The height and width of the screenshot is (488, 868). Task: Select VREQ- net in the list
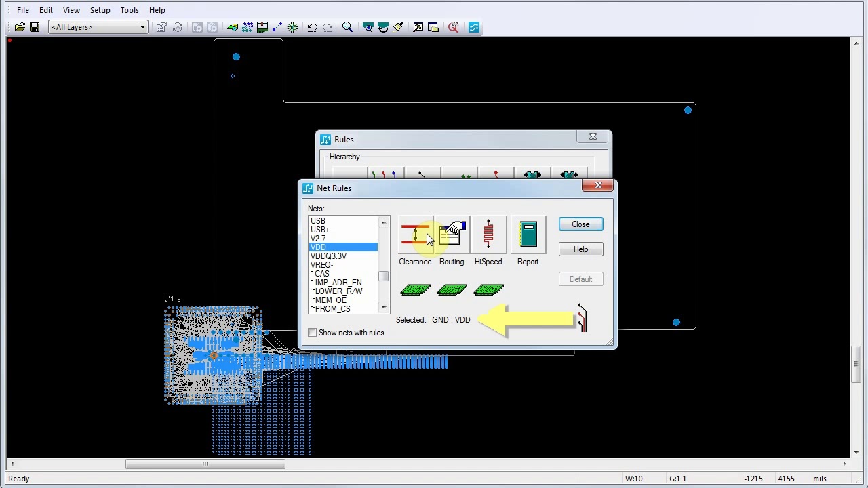click(343, 265)
